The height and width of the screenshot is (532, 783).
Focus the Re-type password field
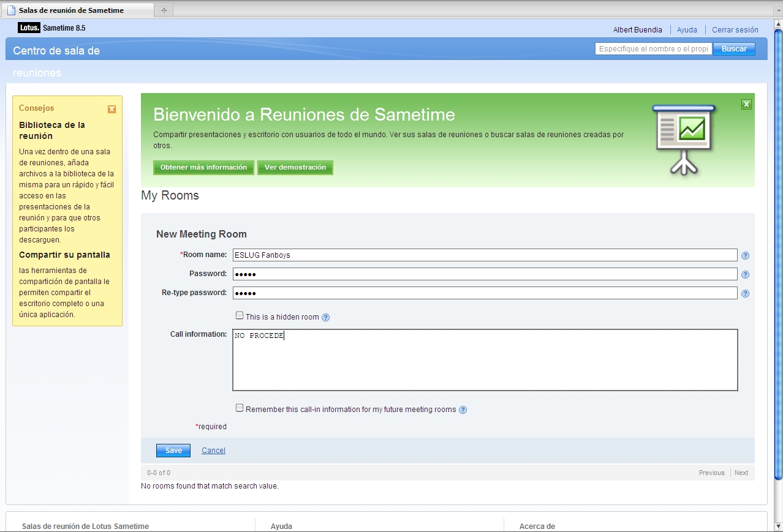tap(485, 293)
